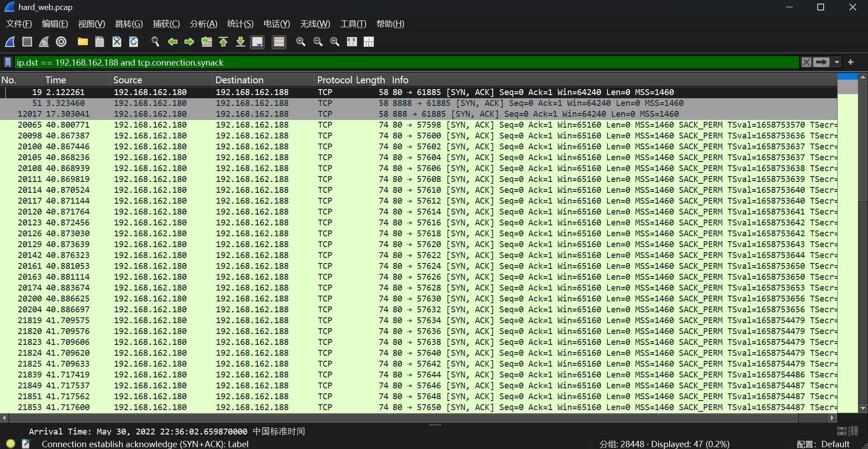Click the zoom in icon
Viewport: 868px width, 449px height.
tap(300, 42)
